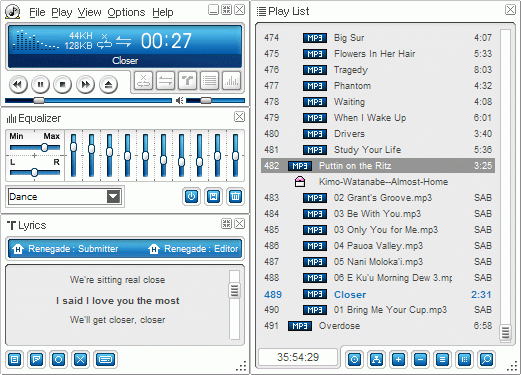Select the Overdose track

[x=378, y=326]
